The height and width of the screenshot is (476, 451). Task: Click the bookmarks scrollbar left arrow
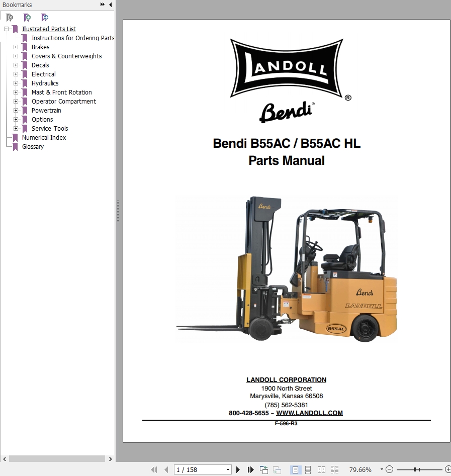(x=5, y=459)
